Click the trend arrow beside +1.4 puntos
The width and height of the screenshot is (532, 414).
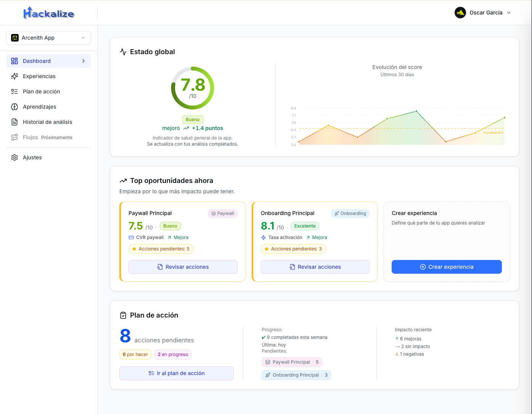click(x=186, y=128)
